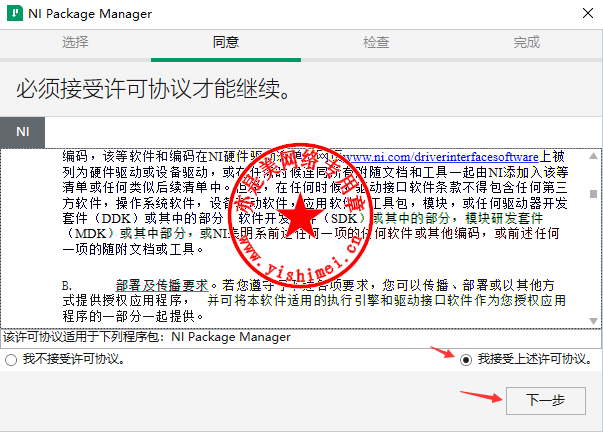Select 我接受上述许可协议 radio option
Viewport: 603px width, 432px height.
coord(466,360)
